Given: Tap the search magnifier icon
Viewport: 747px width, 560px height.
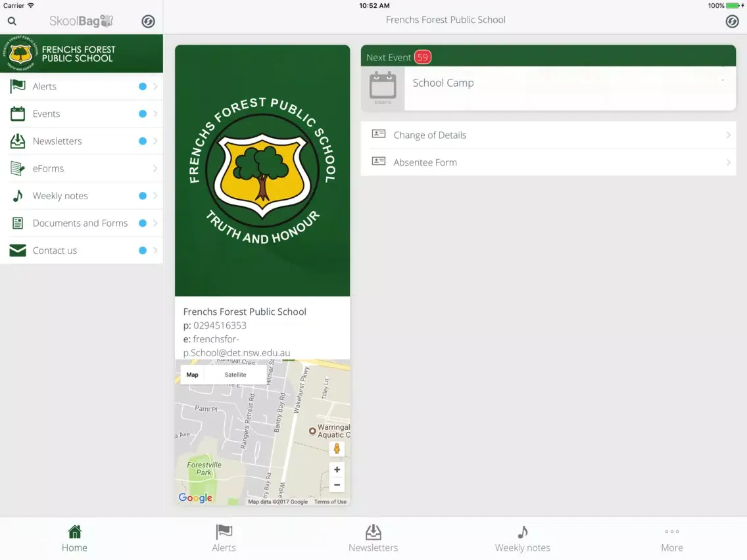Looking at the screenshot, I should [12, 21].
